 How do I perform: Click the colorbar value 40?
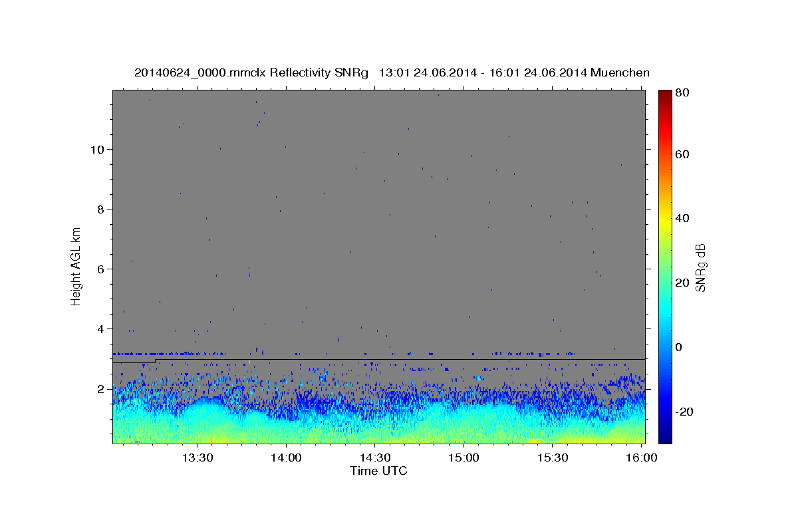[684, 218]
